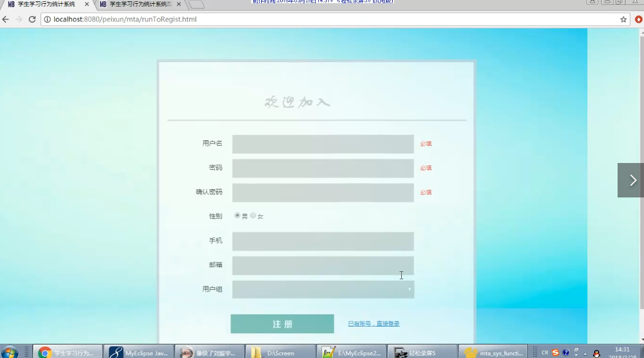The image size is (644, 358).
Task: Focus the 密码 input field
Action: point(323,168)
